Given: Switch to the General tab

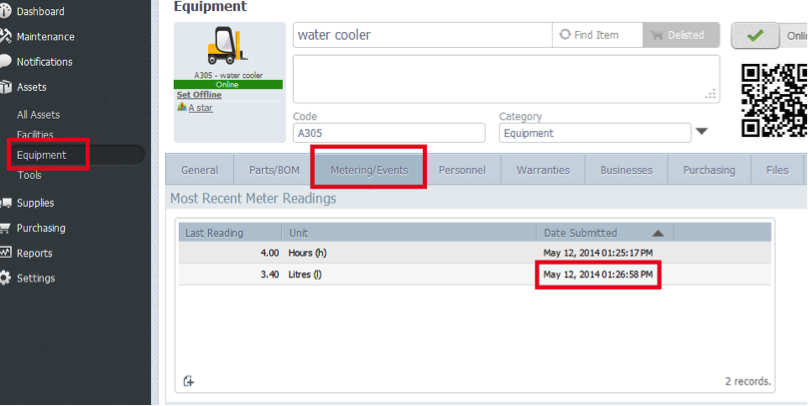Looking at the screenshot, I should [199, 170].
